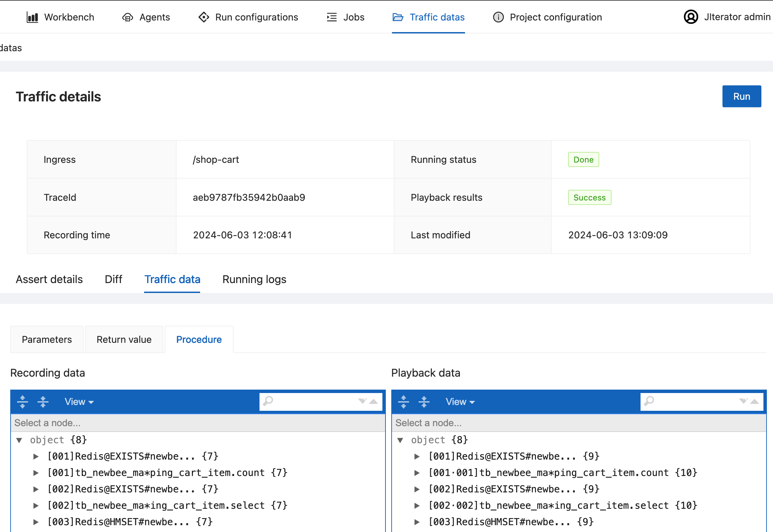Expand recording [001]tb_newbee cart_item.count node
Image resolution: width=773 pixels, height=532 pixels.
(x=36, y=473)
